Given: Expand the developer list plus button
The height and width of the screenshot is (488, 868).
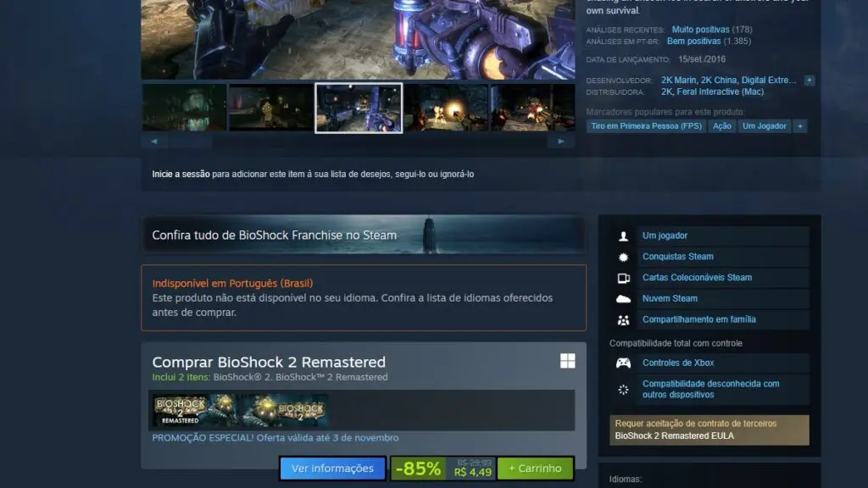Looking at the screenshot, I should click(x=810, y=80).
